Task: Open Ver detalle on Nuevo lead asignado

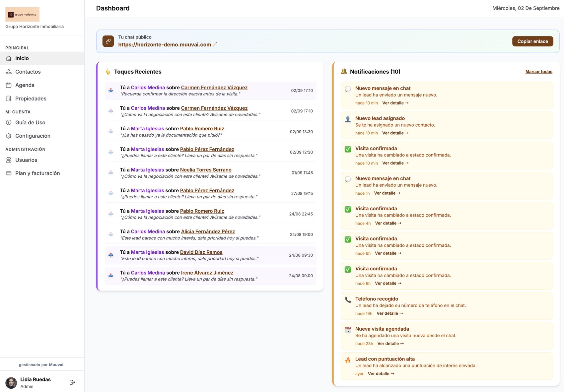Action: point(395,133)
